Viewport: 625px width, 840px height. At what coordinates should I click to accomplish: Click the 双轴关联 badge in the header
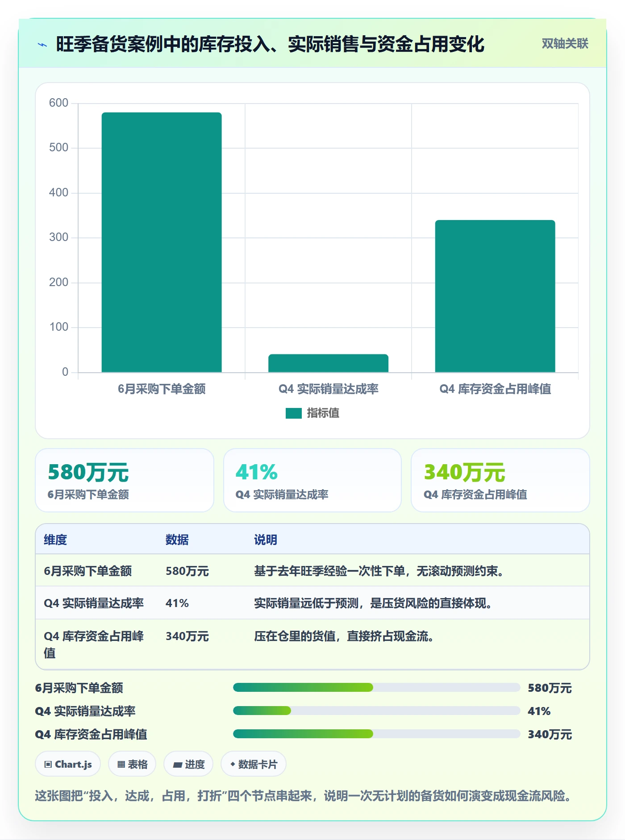(565, 44)
